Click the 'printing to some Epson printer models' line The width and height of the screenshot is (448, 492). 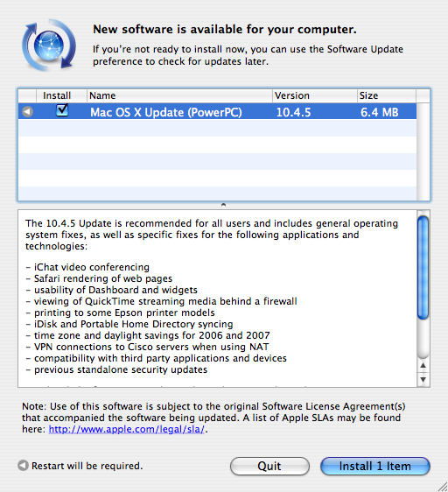coord(120,313)
